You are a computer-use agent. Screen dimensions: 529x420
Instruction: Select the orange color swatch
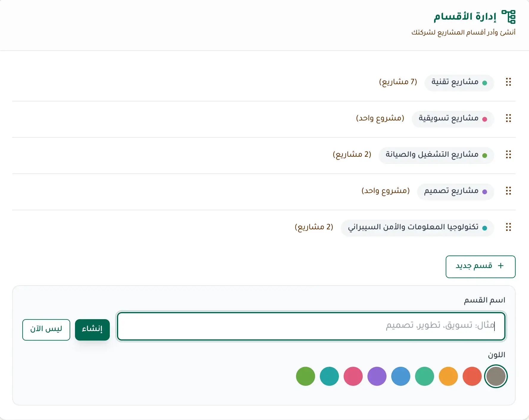[448, 376]
